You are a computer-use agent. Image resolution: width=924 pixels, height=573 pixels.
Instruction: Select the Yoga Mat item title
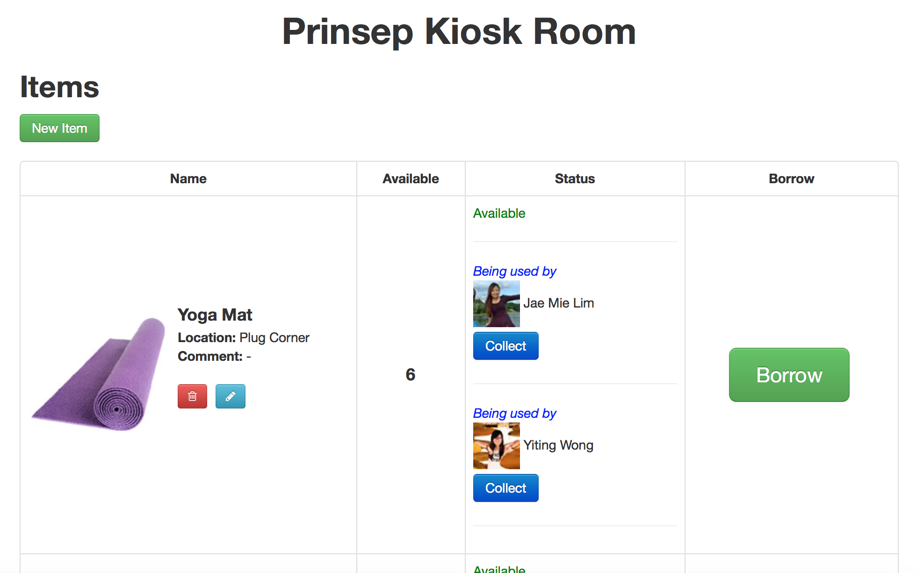[215, 315]
